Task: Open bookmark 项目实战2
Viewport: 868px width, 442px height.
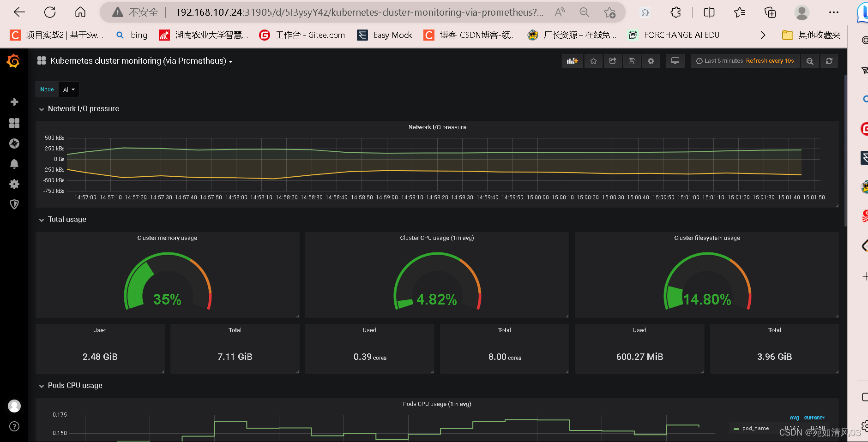Action: pos(57,35)
